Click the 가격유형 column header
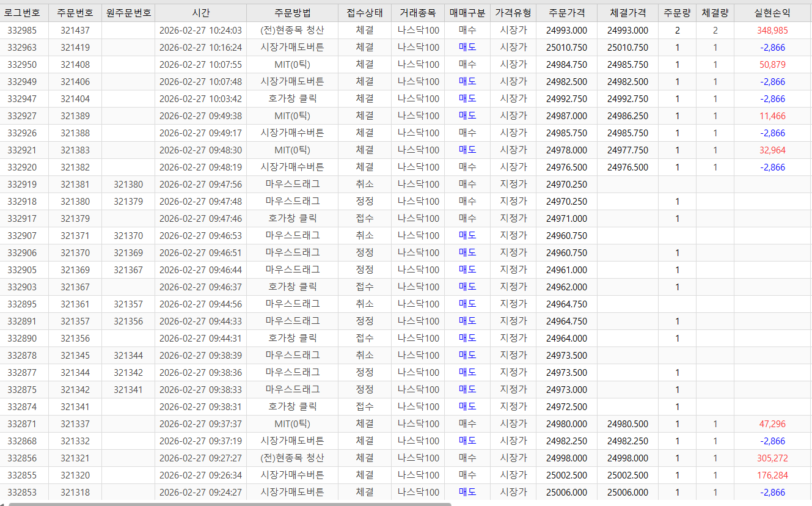812x506 pixels. (x=513, y=12)
